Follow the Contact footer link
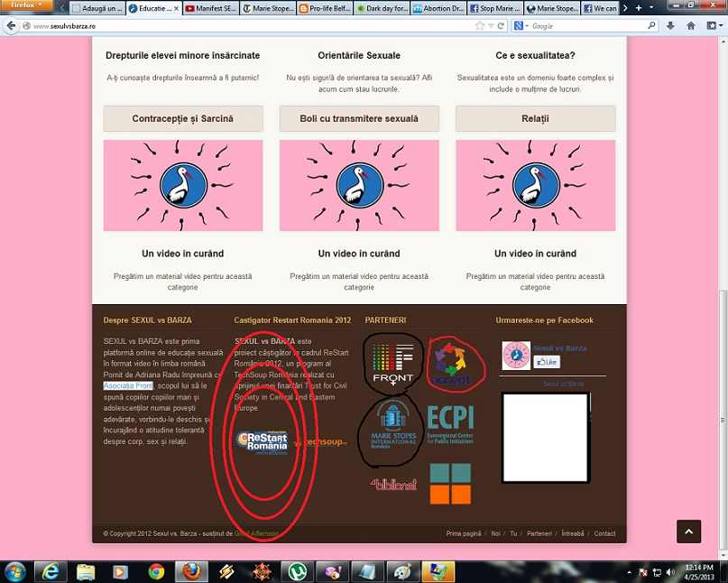The height and width of the screenshot is (583, 728). click(x=604, y=533)
